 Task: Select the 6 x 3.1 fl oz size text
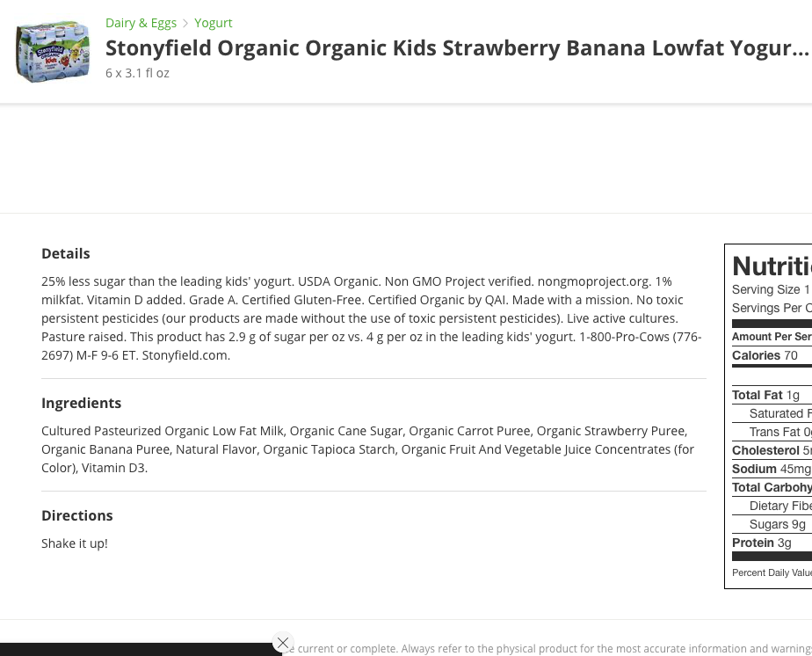pyautogui.click(x=137, y=73)
